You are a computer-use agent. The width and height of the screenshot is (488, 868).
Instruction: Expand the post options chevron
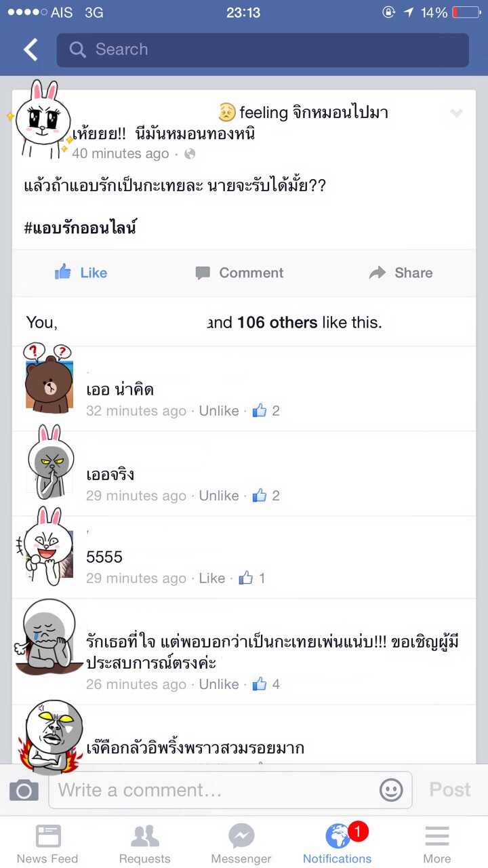[457, 113]
